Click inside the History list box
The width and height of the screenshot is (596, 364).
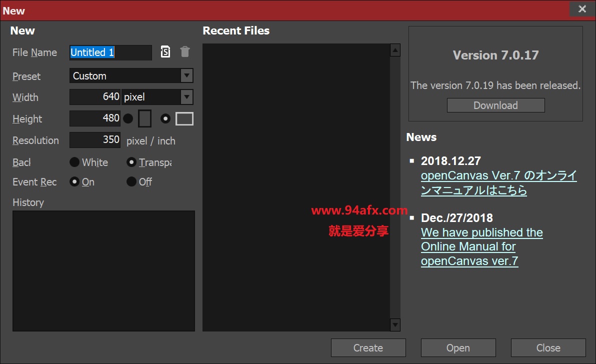point(104,271)
